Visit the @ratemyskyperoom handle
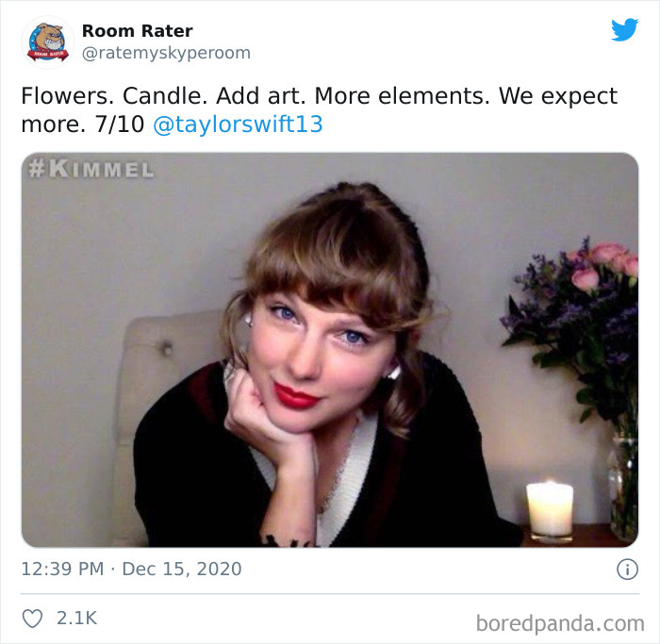The width and height of the screenshot is (660, 644). [166, 53]
